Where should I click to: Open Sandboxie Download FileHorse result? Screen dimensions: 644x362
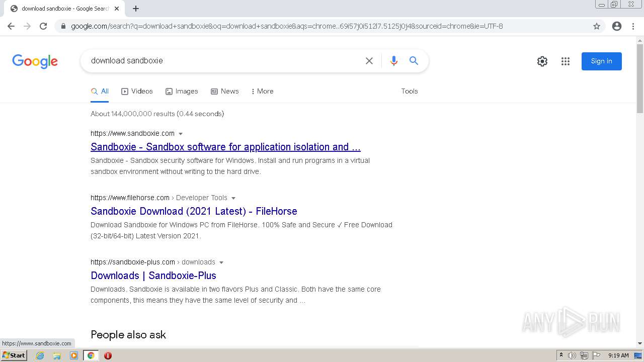point(194,212)
